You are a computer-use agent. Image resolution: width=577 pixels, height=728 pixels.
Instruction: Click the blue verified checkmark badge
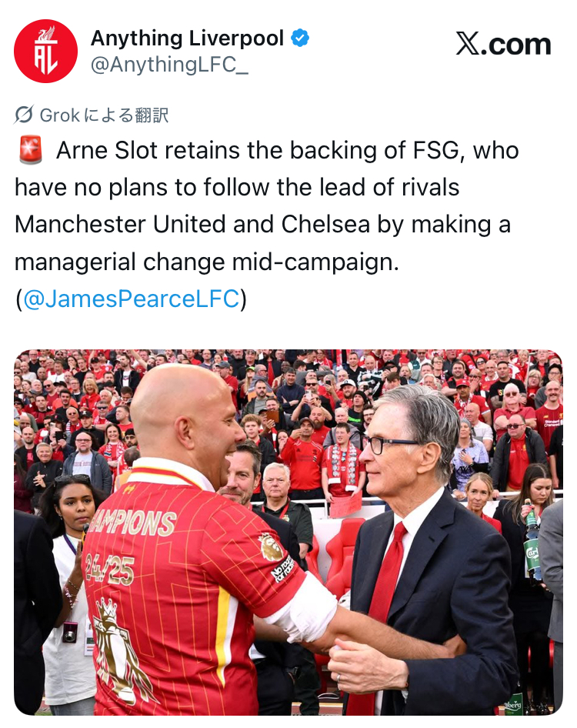300,38
